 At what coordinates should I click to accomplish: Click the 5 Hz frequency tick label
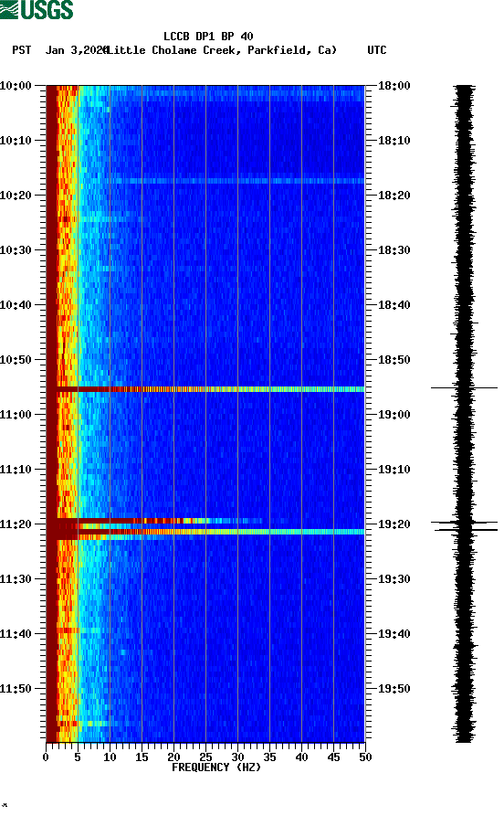[x=78, y=757]
